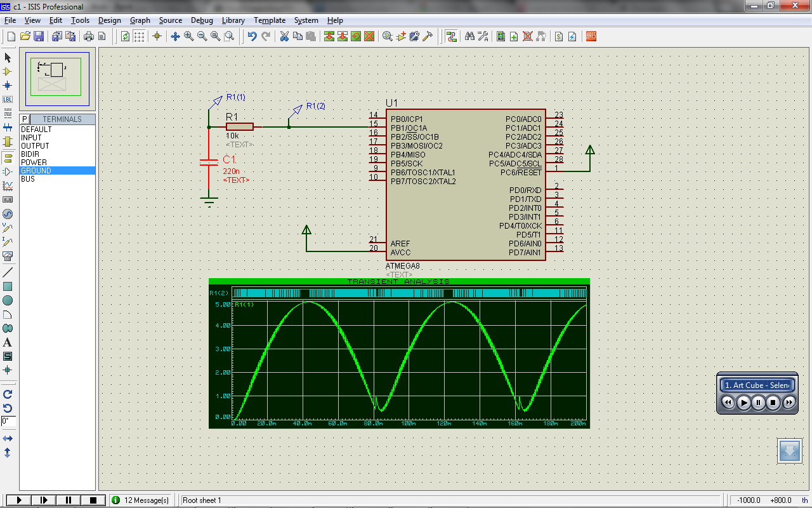Toggle Terminals mode in the left toolbar
The width and height of the screenshot is (812, 508).
click(8, 157)
